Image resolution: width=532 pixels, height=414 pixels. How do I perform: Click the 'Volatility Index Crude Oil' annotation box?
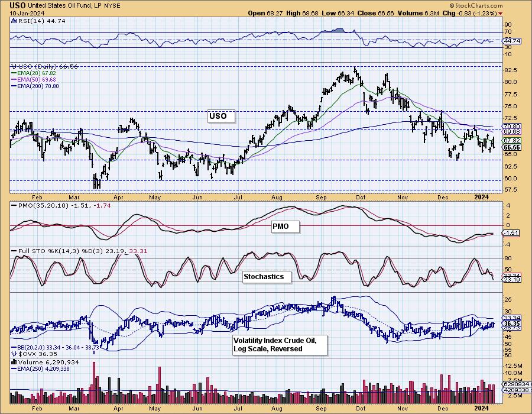pos(280,345)
